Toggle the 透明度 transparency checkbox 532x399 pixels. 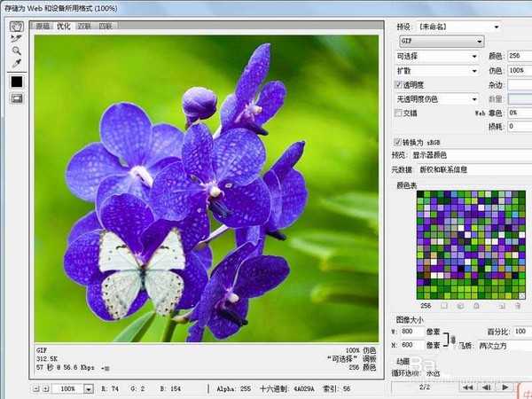tap(398, 84)
